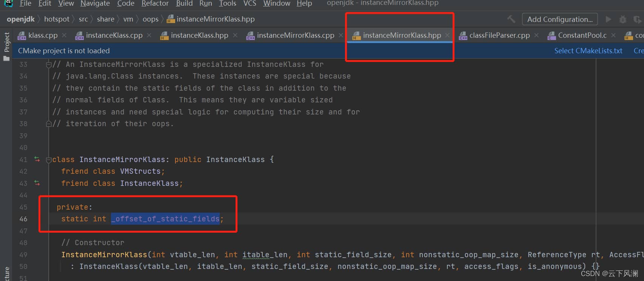Click Select CMakeLists.txt link
The width and height of the screenshot is (644, 281).
(x=588, y=51)
